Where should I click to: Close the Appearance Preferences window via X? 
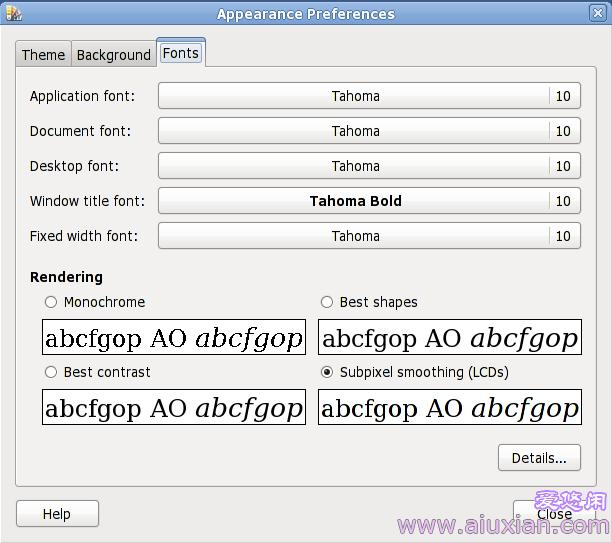point(598,13)
